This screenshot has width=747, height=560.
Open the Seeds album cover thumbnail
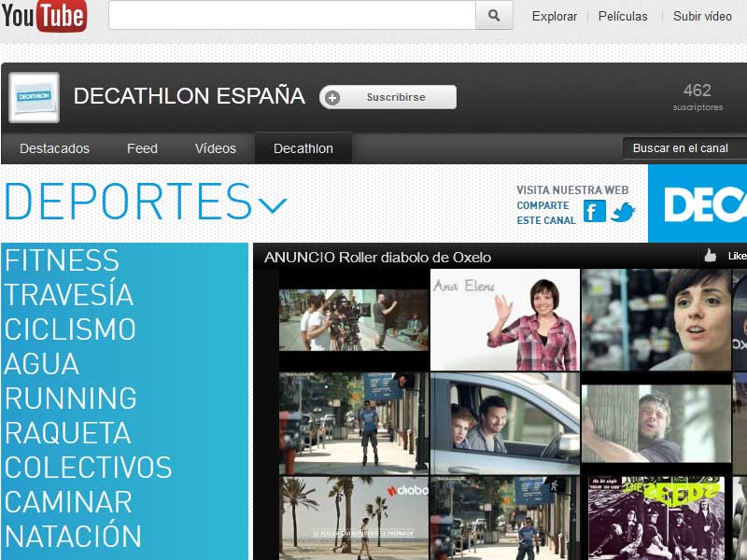(x=656, y=518)
